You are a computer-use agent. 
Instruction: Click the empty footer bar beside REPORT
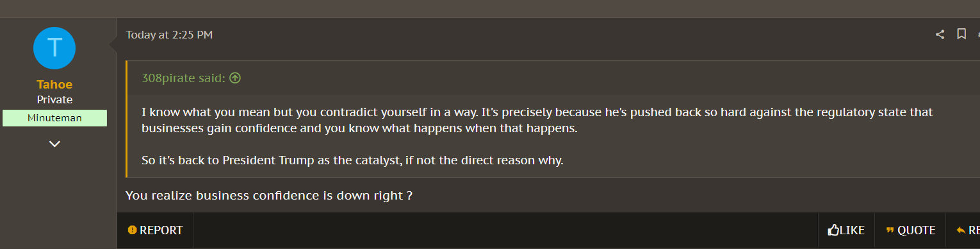pyautogui.click(x=505, y=230)
